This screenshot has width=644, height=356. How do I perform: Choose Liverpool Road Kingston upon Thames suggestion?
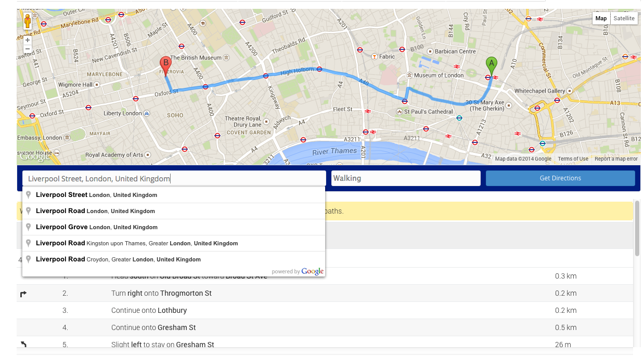click(x=174, y=243)
